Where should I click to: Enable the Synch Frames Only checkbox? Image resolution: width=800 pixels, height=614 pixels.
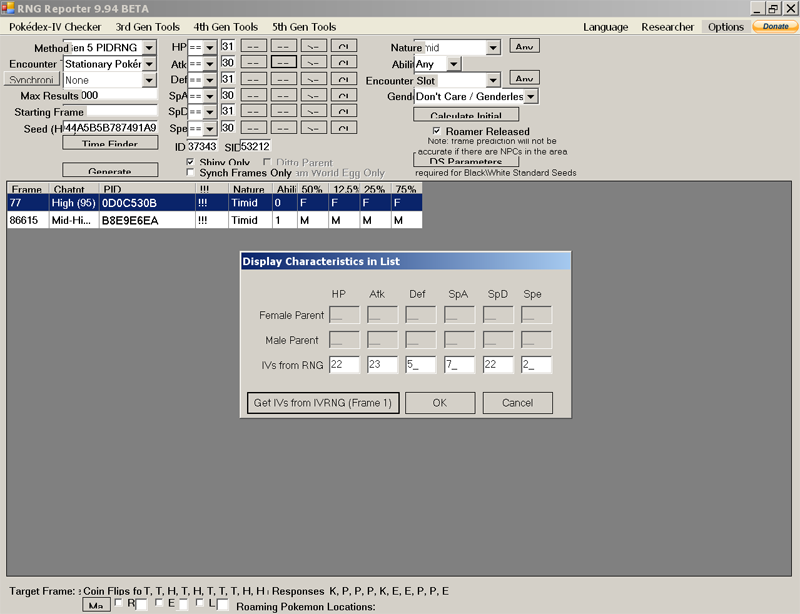190,173
